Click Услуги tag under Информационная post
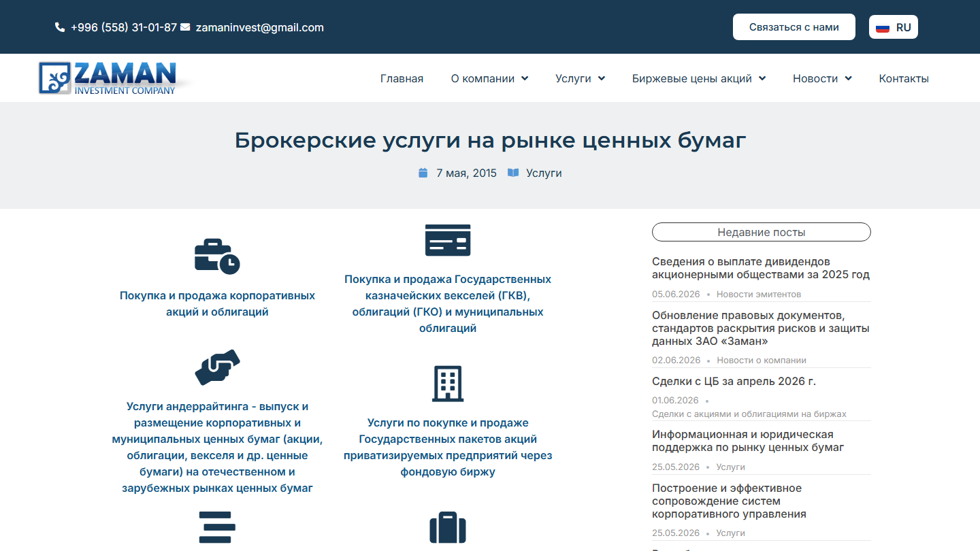Viewport: 980px width, 551px height. click(x=731, y=467)
